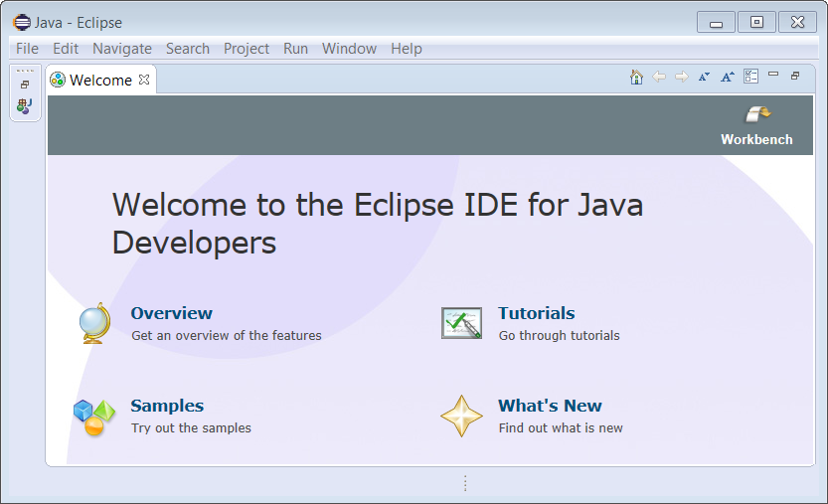Open the Edit menu
The width and height of the screenshot is (828, 504).
point(66,49)
